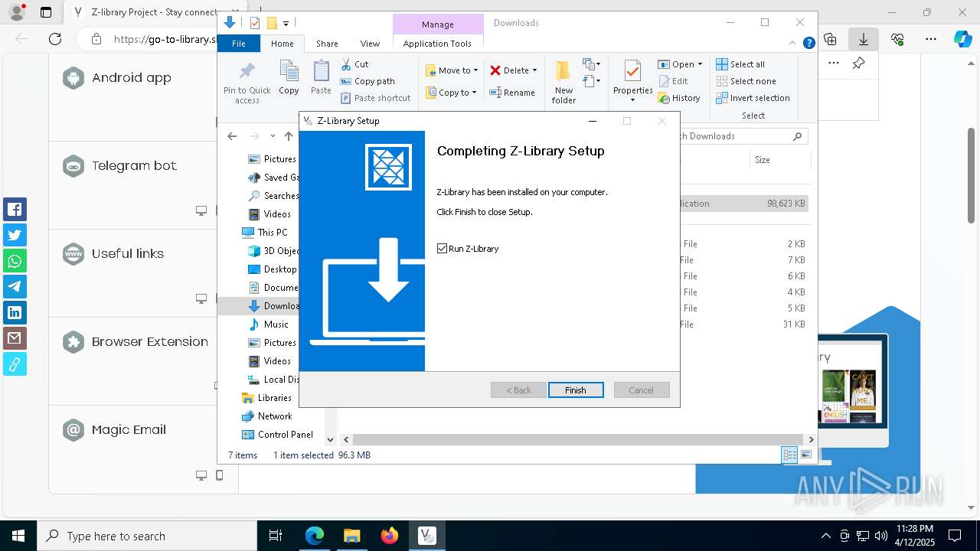Open Control Panel in navigation tree

(277, 435)
